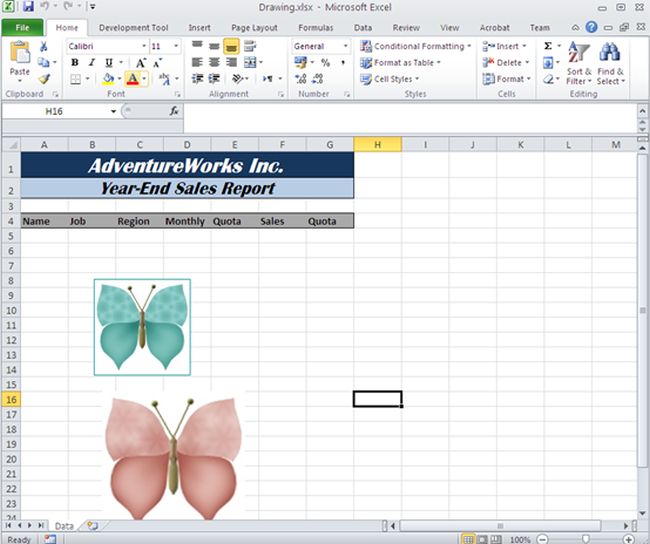
Task: Click the Top Align icon
Action: (x=197, y=46)
